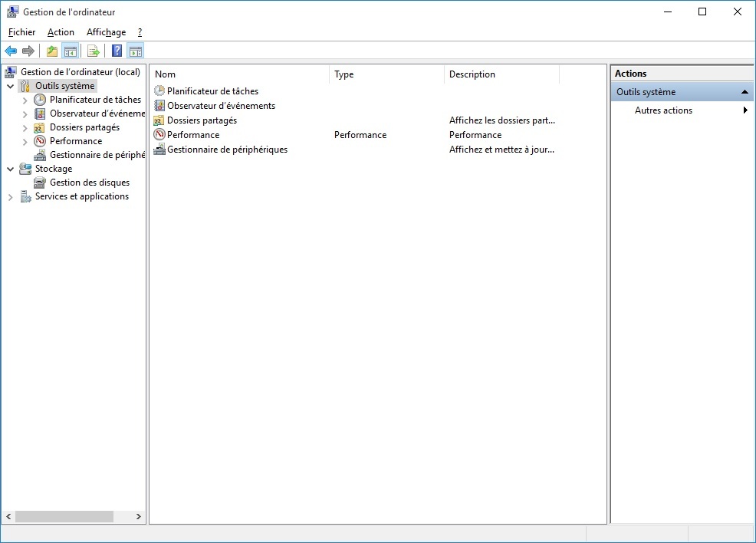Open the Action menu

click(x=61, y=31)
